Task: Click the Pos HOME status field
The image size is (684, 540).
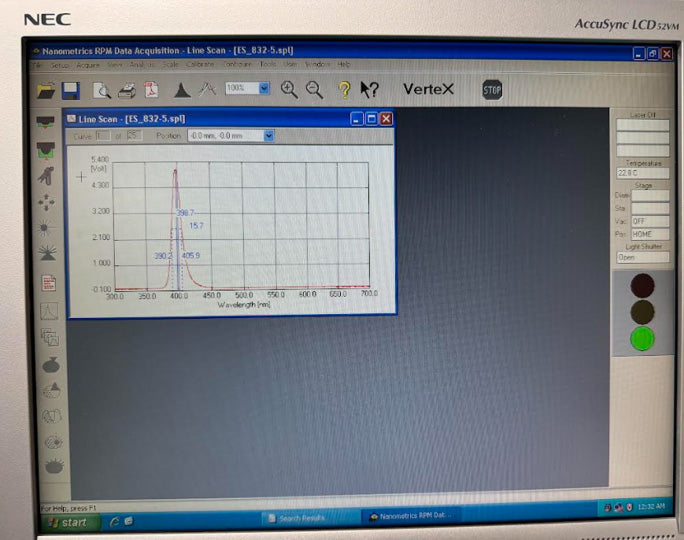Action: [650, 234]
